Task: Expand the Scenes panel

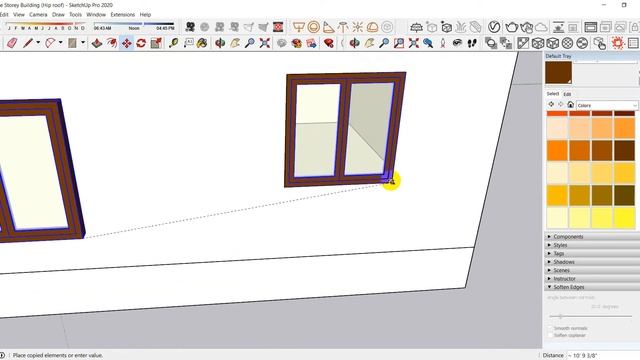Action: tap(591, 270)
